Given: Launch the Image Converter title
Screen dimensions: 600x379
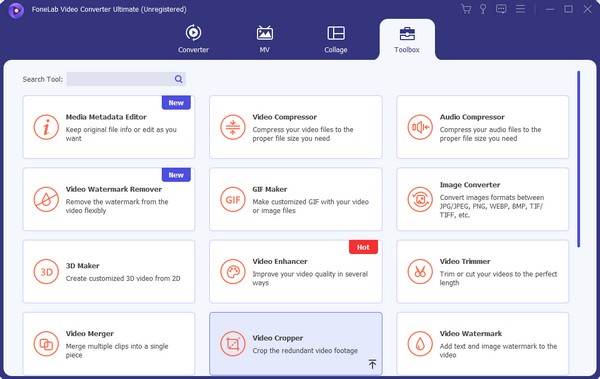Looking at the screenshot, I should pyautogui.click(x=470, y=185).
